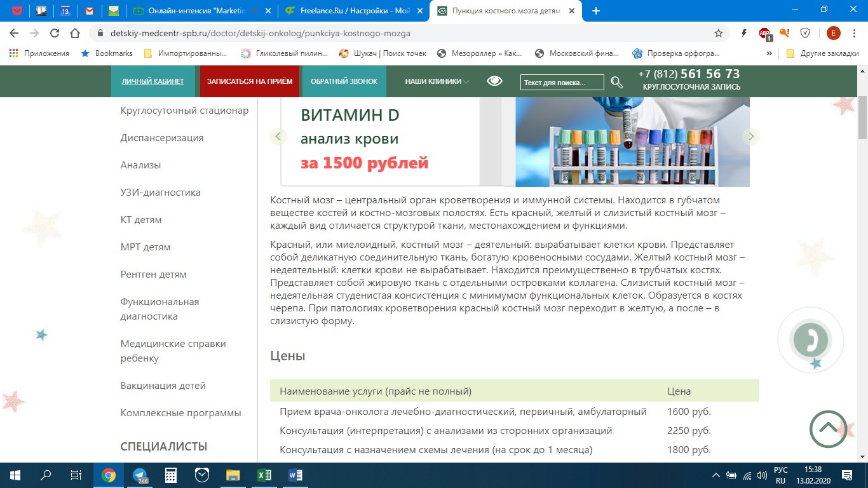Click the Записаться на приём button
The height and width of the screenshot is (488, 868).
point(250,81)
